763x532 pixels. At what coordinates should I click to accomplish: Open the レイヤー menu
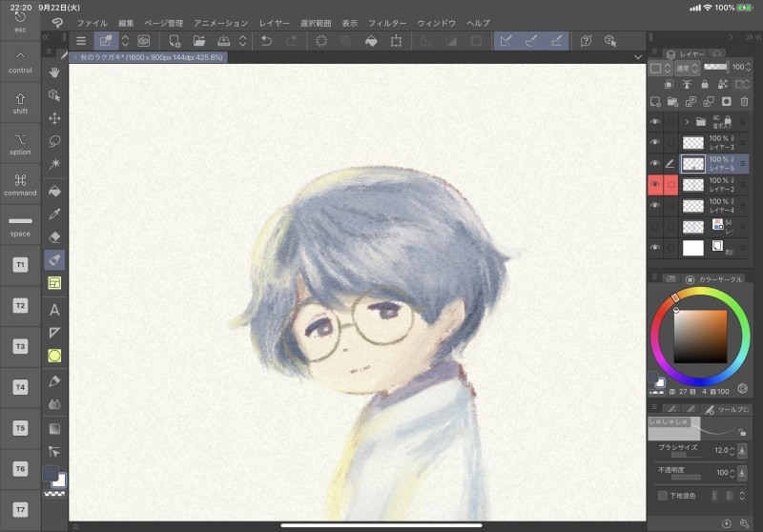tap(274, 23)
